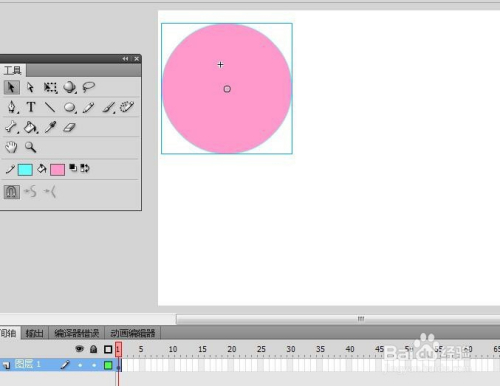Select the 3D Rotation tool

[70, 87]
